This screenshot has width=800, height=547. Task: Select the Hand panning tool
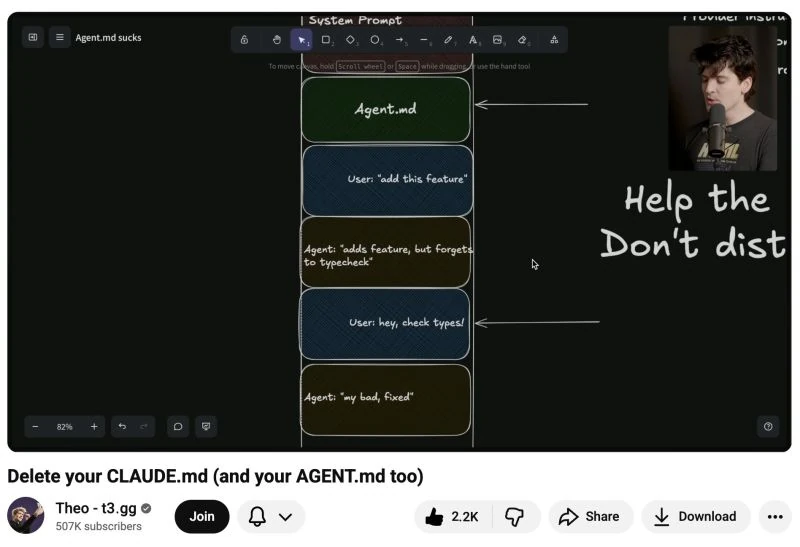pos(277,40)
